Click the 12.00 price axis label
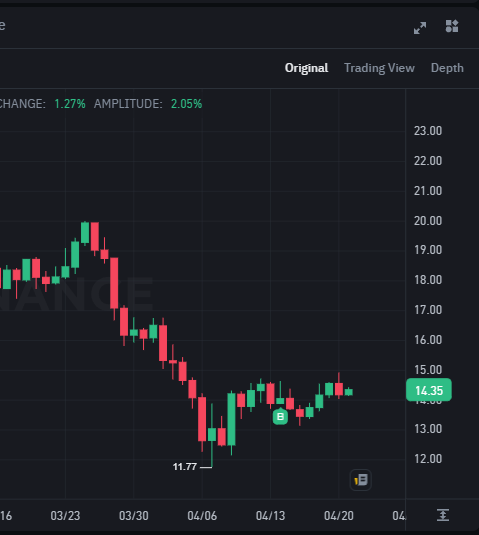This screenshot has height=535, width=479. pyautogui.click(x=428, y=459)
